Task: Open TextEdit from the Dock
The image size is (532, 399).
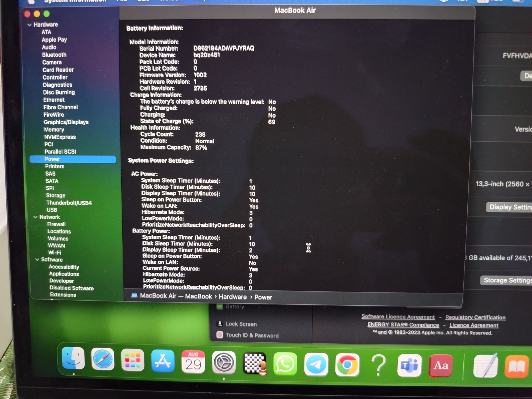Action: coord(485,366)
